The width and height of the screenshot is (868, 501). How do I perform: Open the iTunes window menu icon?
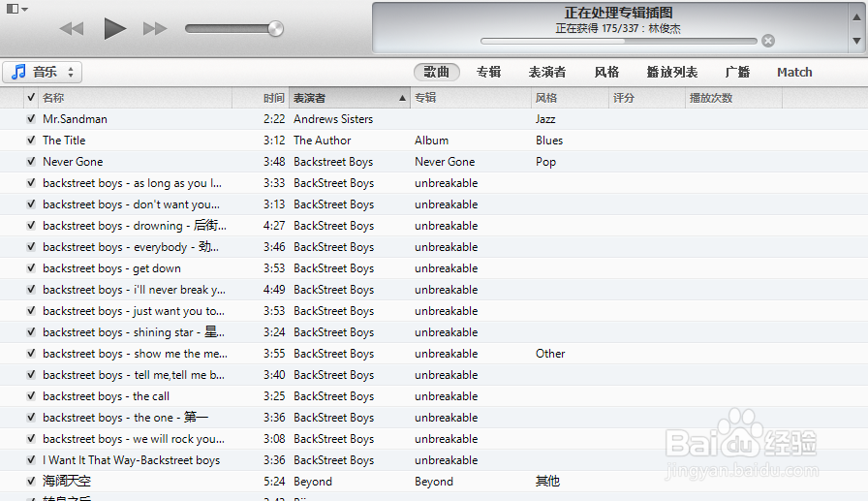pyautogui.click(x=16, y=9)
